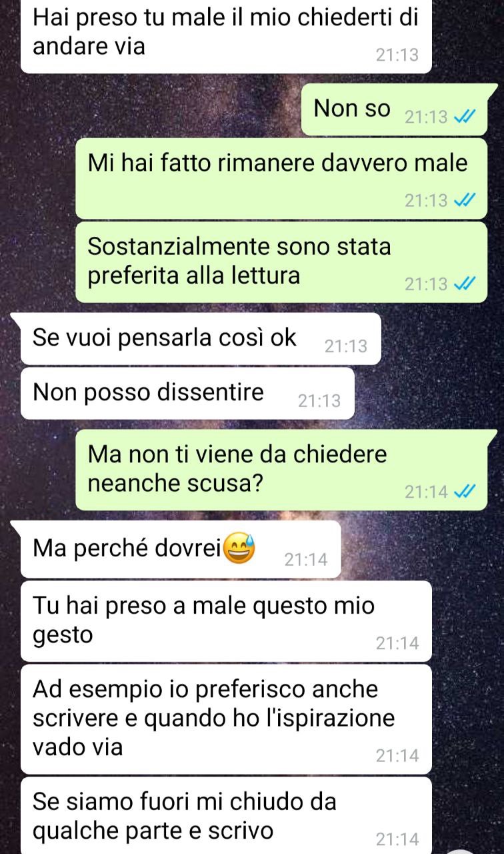The height and width of the screenshot is (854, 504).
Task: Click the 21:13 timestamp on 'Se vuoi pensarla'
Action: pos(345,346)
